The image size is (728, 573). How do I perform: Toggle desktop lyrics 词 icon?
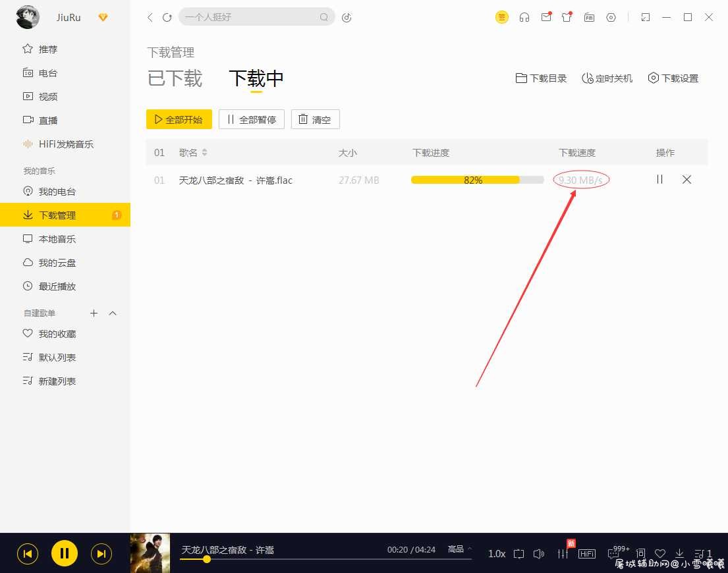(641, 553)
